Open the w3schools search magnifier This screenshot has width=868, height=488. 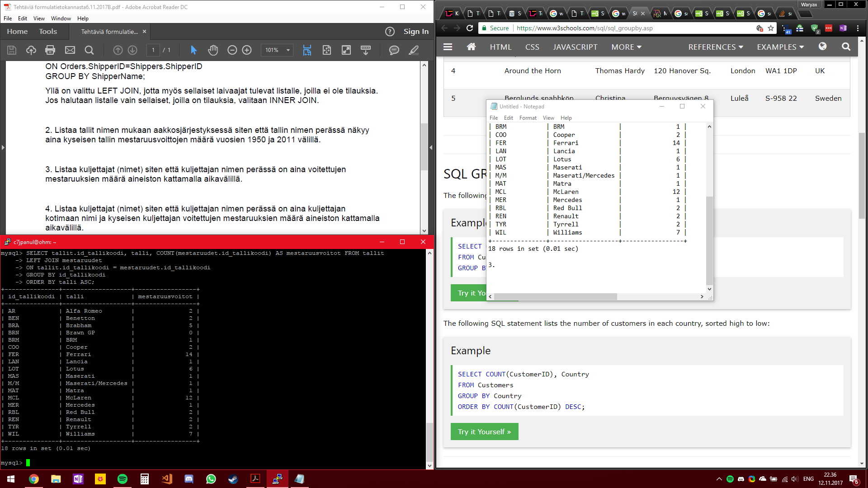[846, 47]
